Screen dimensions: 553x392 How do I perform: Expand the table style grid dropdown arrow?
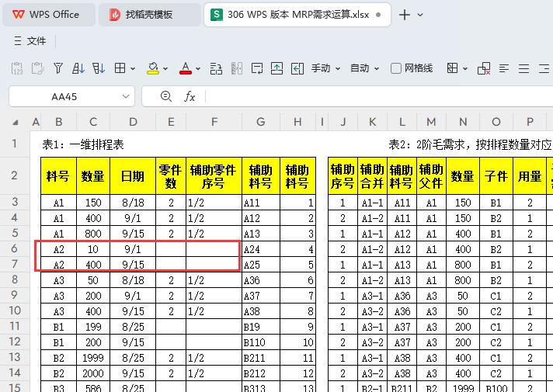coord(464,68)
